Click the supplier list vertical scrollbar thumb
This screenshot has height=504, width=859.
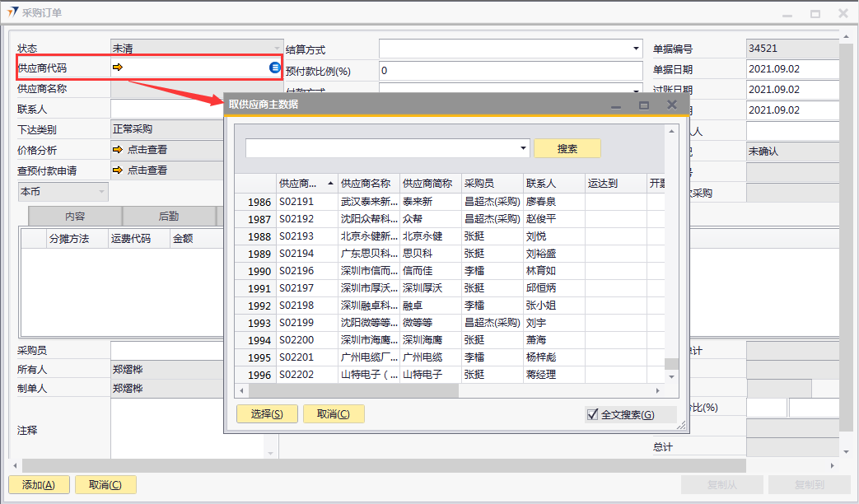coord(671,364)
